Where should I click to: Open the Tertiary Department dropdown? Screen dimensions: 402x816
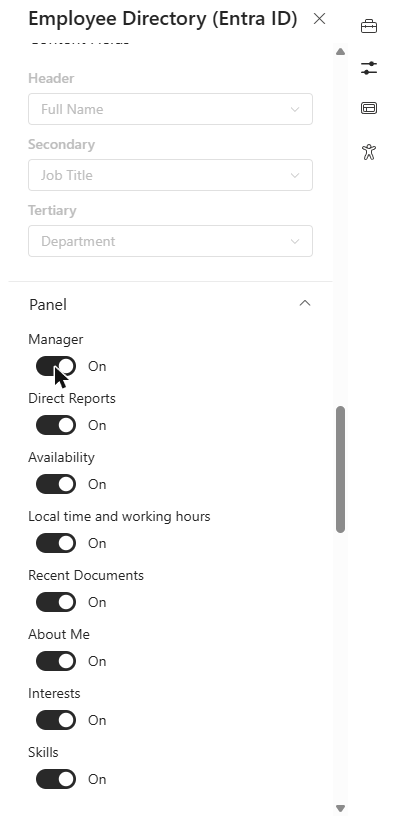pos(170,241)
